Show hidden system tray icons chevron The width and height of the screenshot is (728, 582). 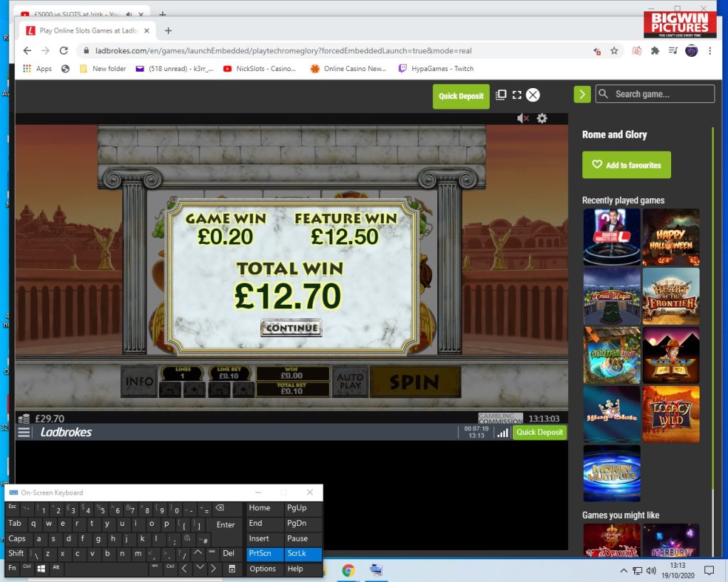[623, 571]
